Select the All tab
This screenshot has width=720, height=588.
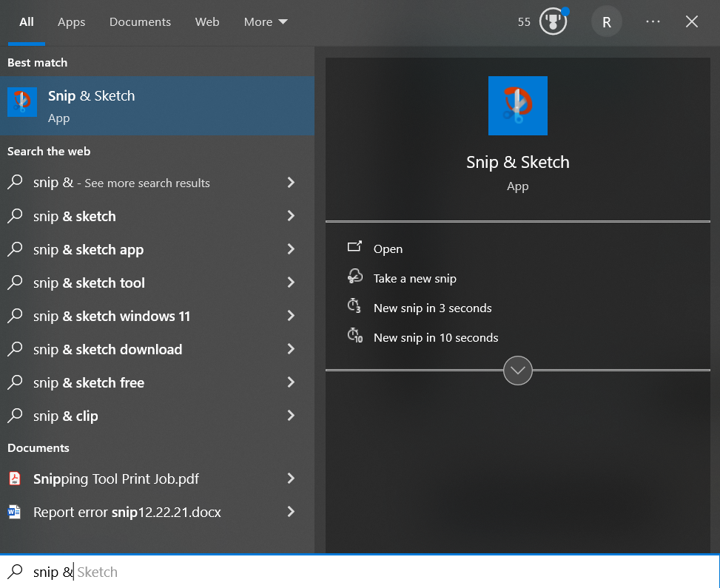click(x=27, y=22)
